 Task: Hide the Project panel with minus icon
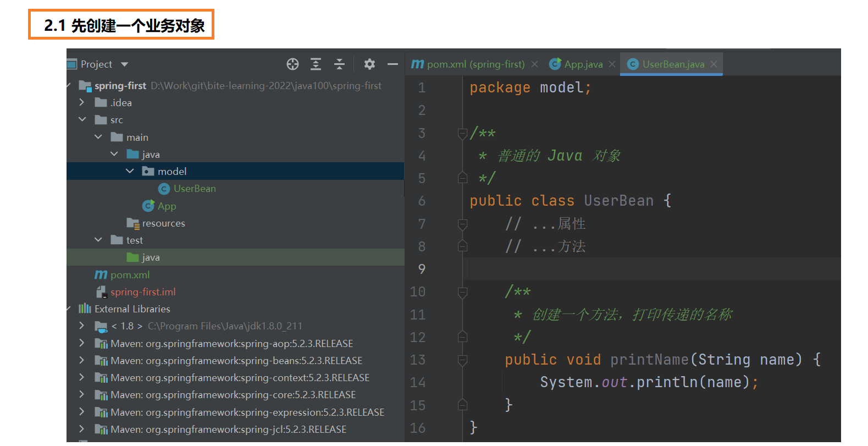[x=392, y=64]
